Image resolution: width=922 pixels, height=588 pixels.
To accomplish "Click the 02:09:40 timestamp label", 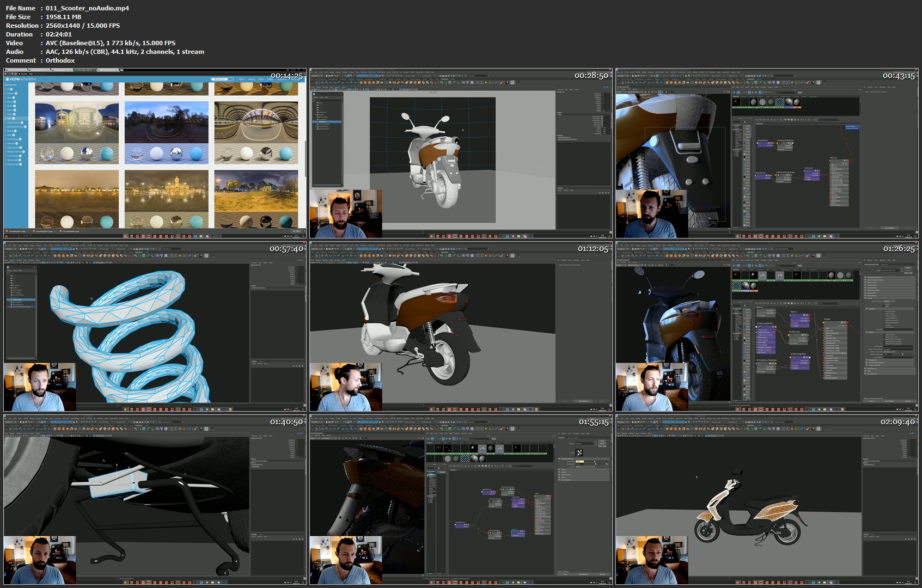I will [x=897, y=422].
